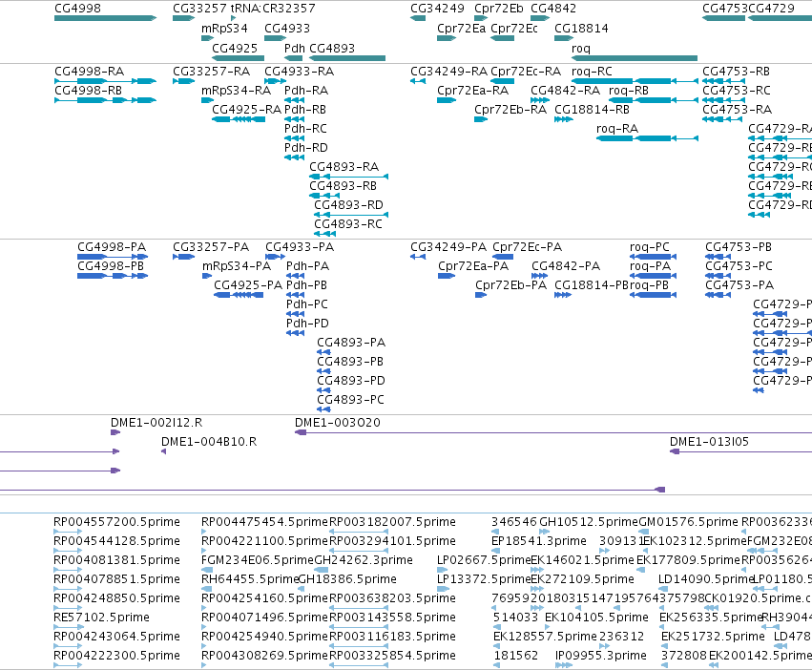The height and width of the screenshot is (670, 812).
Task: Open the Cpr72Eb-PA protein label
Action: 511,285
